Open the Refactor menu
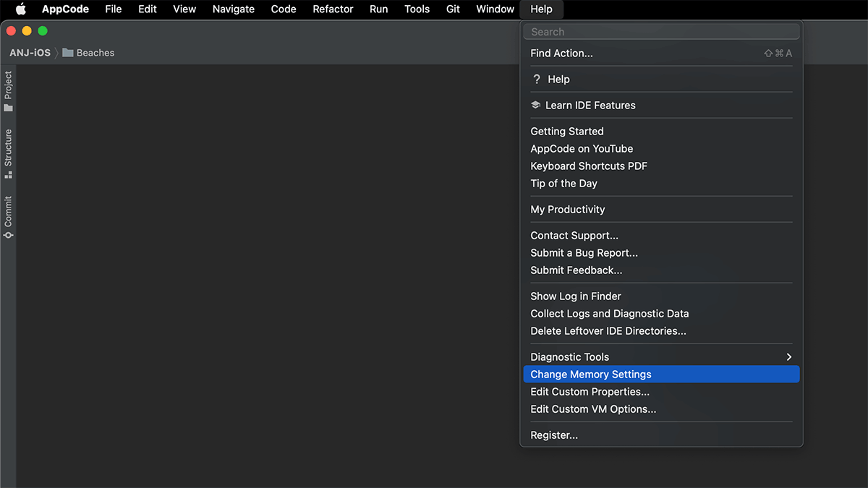Viewport: 868px width, 488px height. tap(333, 9)
